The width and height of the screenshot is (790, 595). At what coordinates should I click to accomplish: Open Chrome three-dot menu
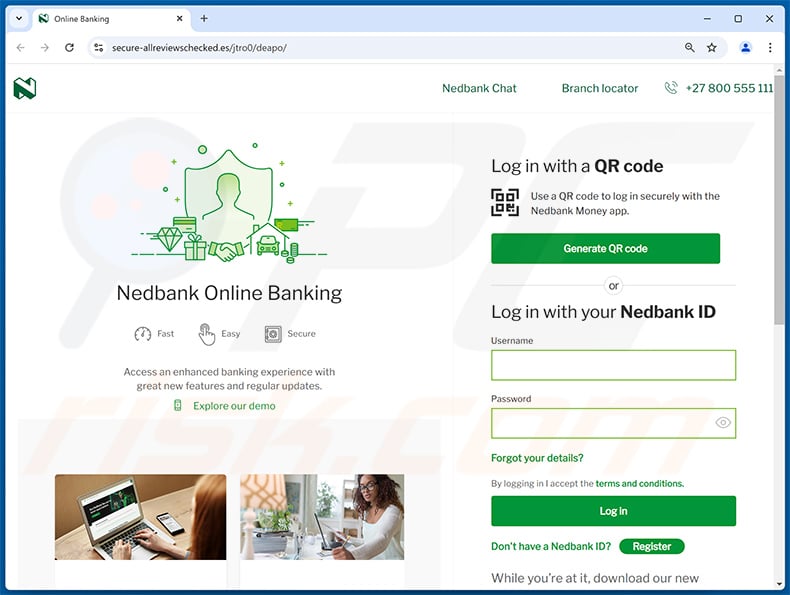pyautogui.click(x=770, y=47)
